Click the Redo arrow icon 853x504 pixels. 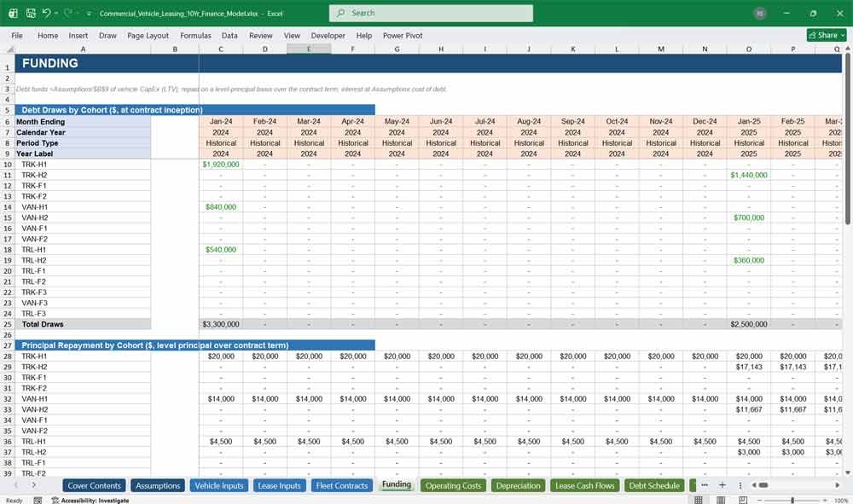coord(67,13)
